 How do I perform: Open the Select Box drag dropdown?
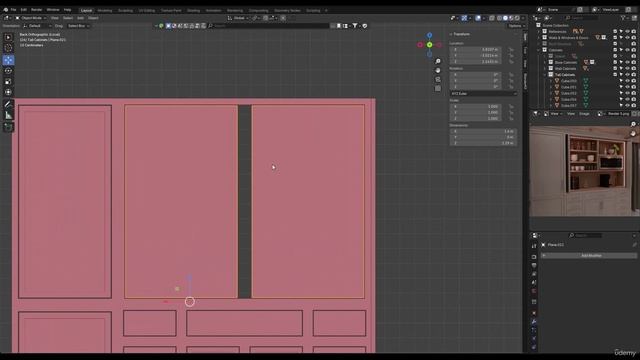click(78, 26)
